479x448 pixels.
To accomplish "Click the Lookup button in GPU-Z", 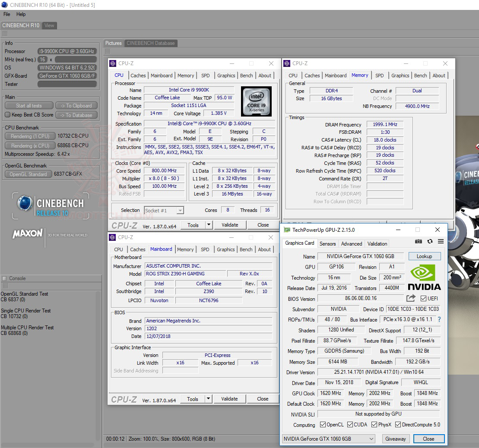I will point(425,256).
